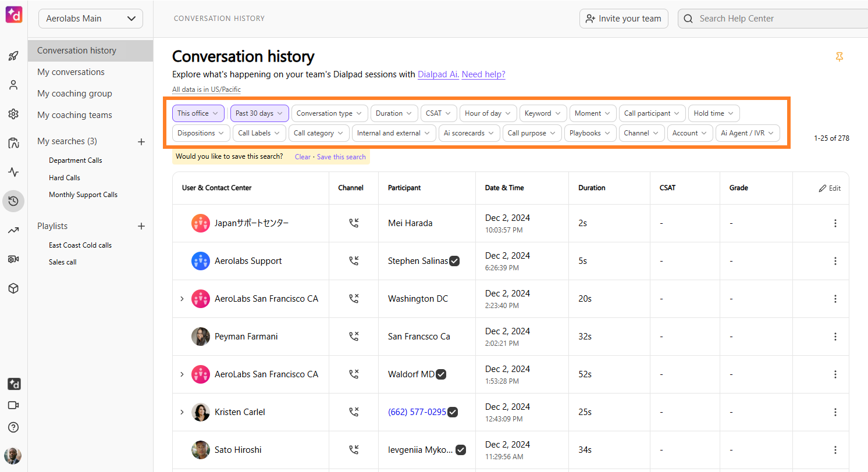Click the Dialpad logo icon in the sidebar

click(14, 15)
